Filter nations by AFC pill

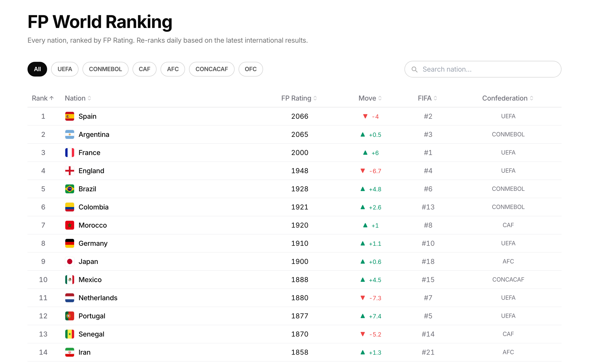173,69
